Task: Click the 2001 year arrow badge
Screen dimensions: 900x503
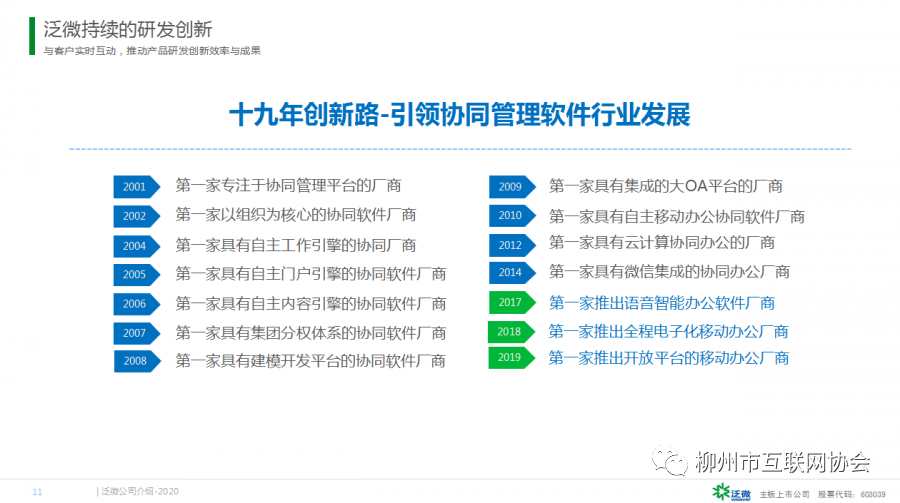Action: (137, 187)
